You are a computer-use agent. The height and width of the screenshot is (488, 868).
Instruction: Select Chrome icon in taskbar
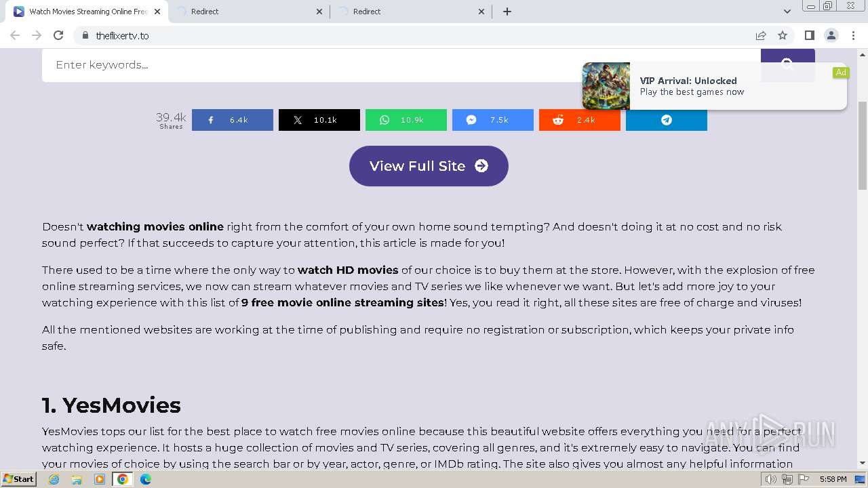123,479
